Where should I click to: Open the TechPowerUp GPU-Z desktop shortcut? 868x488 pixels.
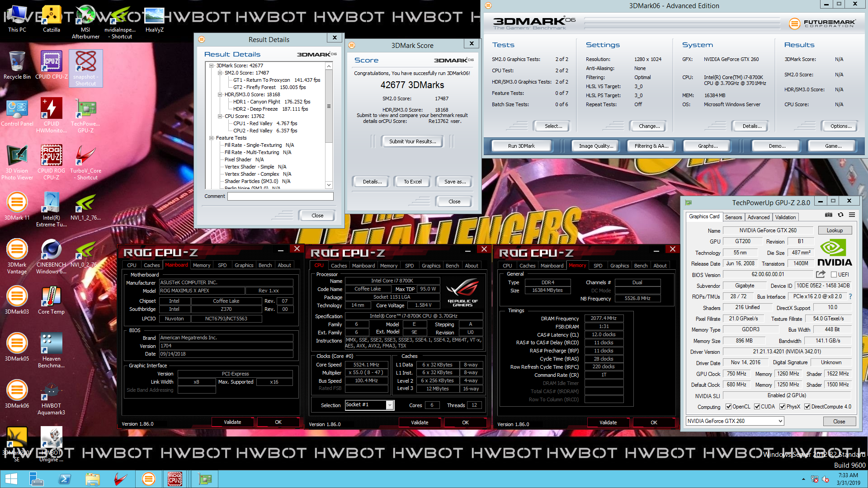coord(86,115)
